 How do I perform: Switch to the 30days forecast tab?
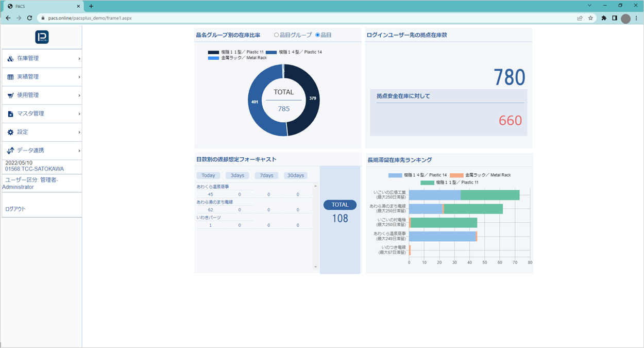pyautogui.click(x=295, y=175)
